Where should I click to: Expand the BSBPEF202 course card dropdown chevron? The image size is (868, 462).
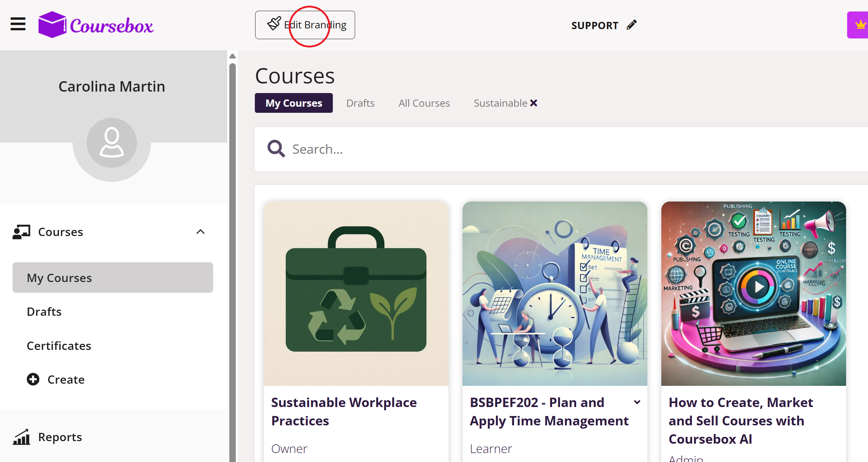(637, 402)
